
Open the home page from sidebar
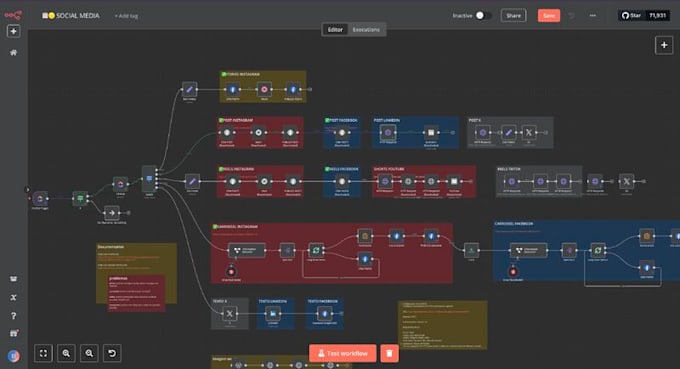tap(13, 52)
